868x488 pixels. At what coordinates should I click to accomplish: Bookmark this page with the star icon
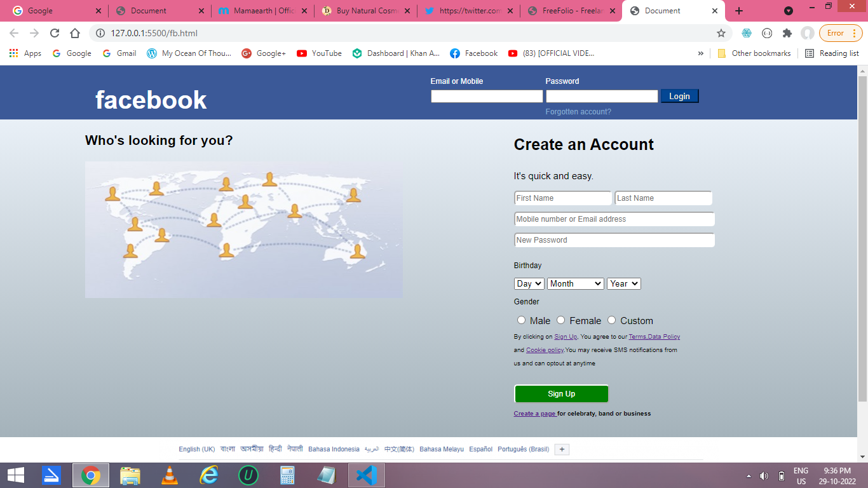click(721, 33)
